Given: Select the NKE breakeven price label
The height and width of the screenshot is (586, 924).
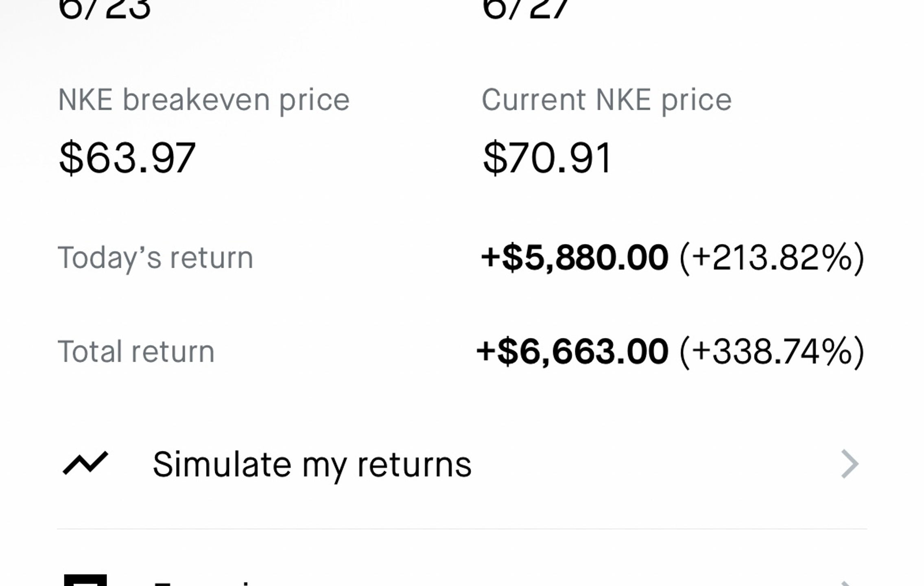Looking at the screenshot, I should pyautogui.click(x=204, y=100).
